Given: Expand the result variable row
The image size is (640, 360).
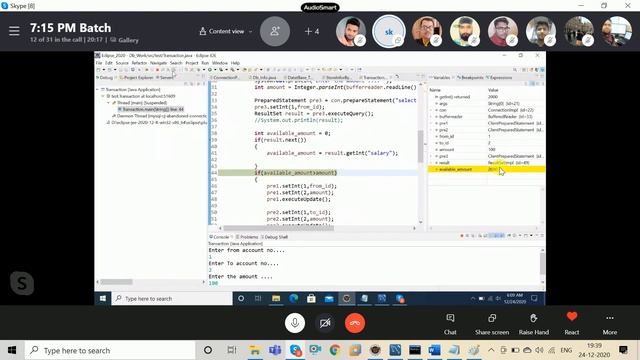Looking at the screenshot, I should pyautogui.click(x=431, y=162).
